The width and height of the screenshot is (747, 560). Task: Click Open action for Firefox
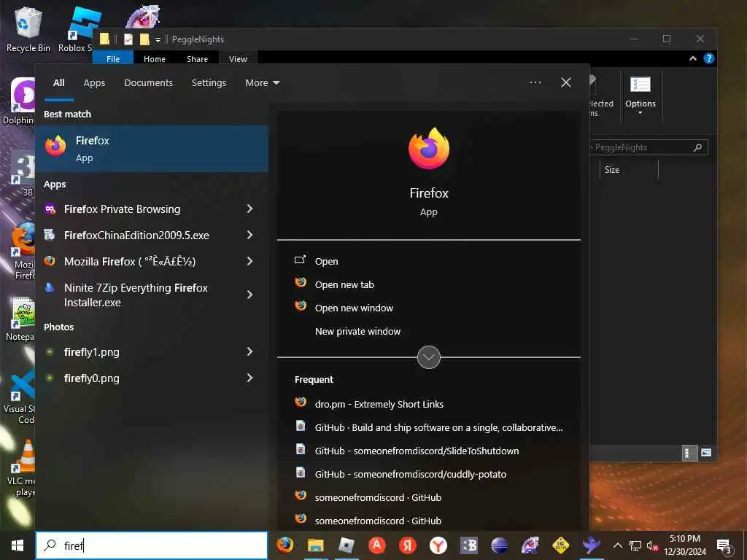(x=326, y=262)
